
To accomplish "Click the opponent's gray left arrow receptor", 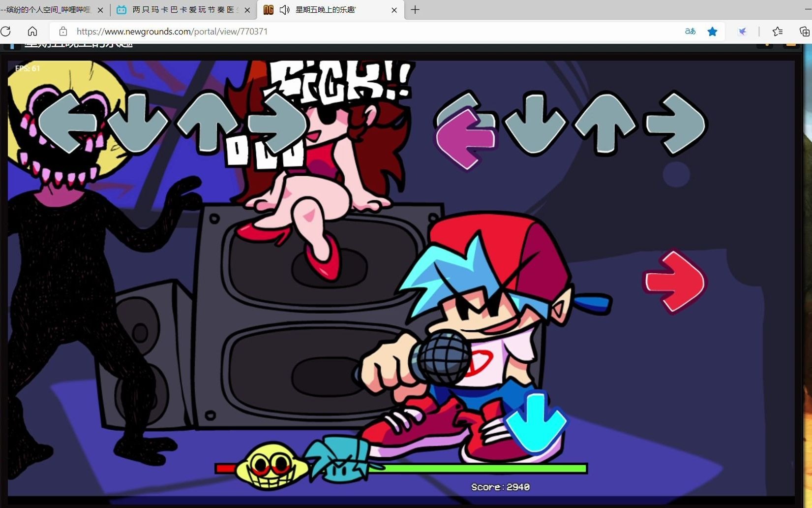I will (68, 123).
